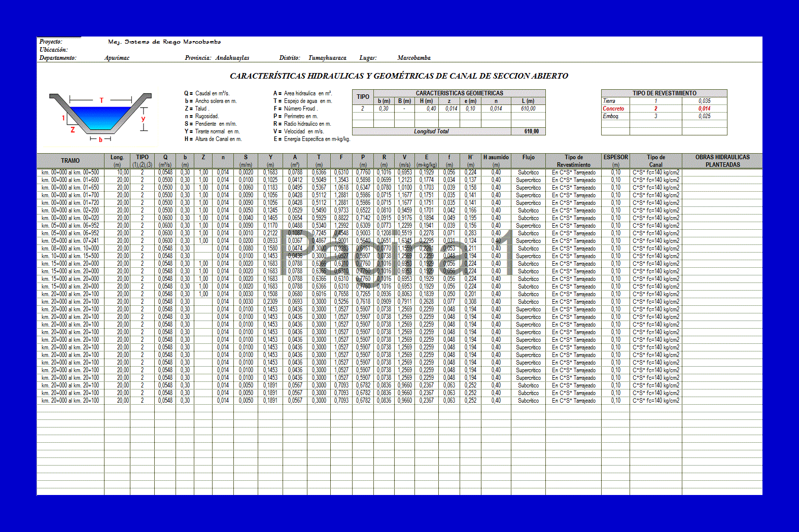Click the trapezoidal canal section diagram

pos(100,117)
